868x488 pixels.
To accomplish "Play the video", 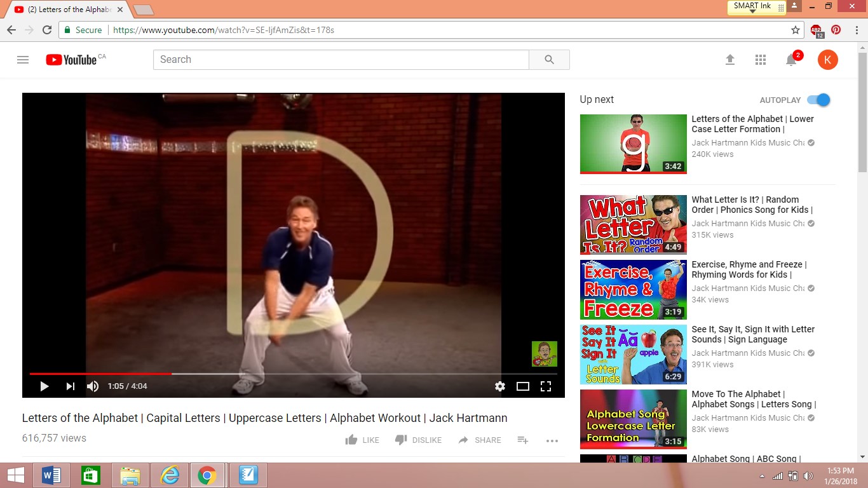I will coord(44,386).
